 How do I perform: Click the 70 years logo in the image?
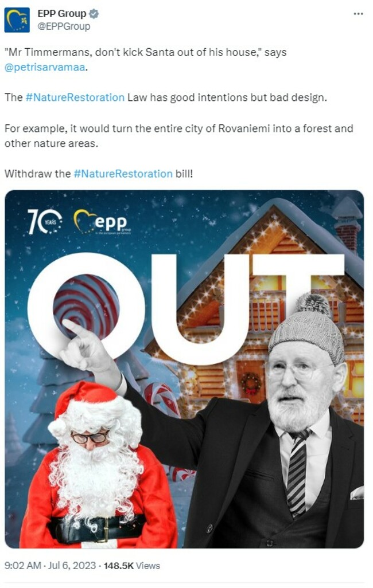click(45, 222)
